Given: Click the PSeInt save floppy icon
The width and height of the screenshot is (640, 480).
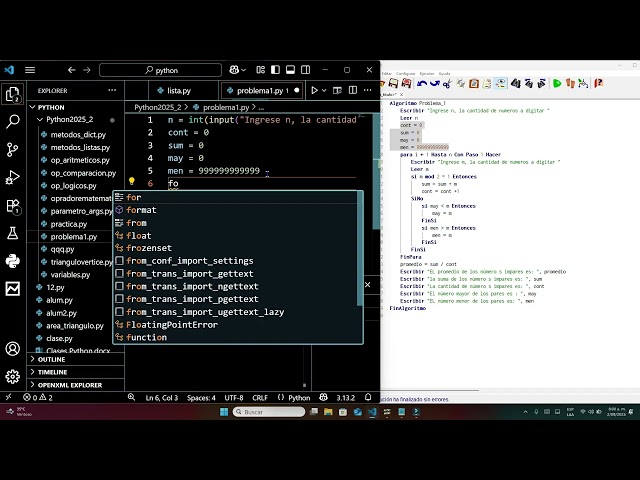Looking at the screenshot, I should coord(393,83).
